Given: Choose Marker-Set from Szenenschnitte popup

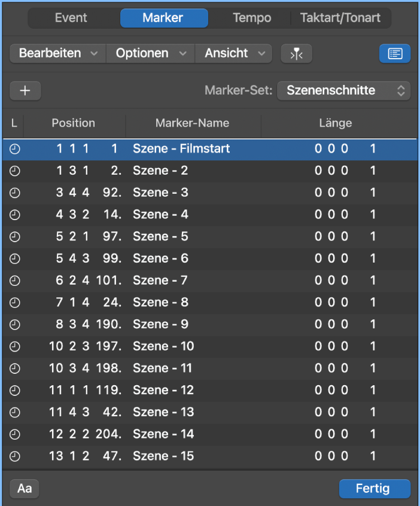Looking at the screenshot, I should pos(344,90).
